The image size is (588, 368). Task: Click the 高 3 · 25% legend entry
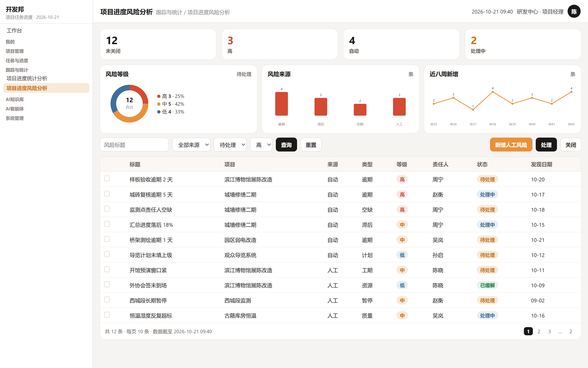[x=171, y=96]
